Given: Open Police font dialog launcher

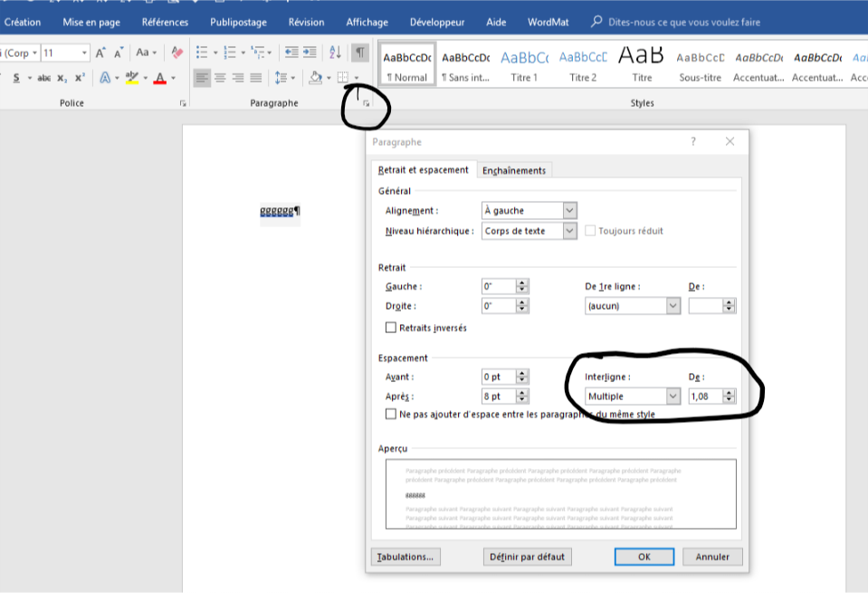Looking at the screenshot, I should click(183, 103).
